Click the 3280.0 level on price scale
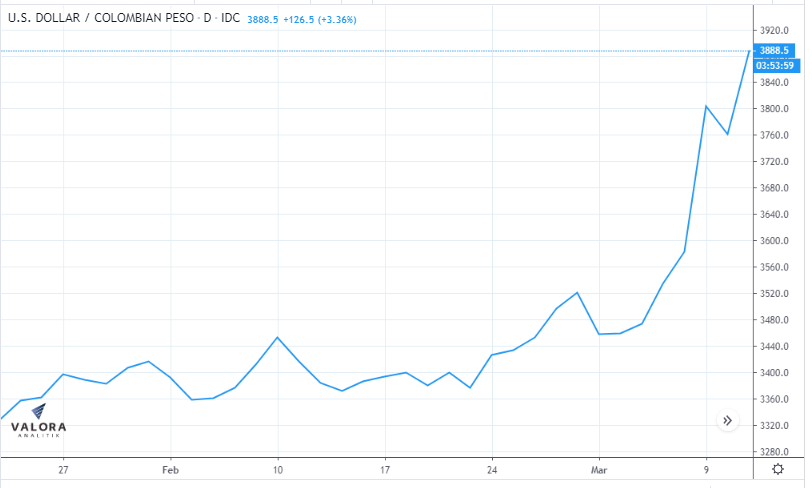 coord(775,452)
